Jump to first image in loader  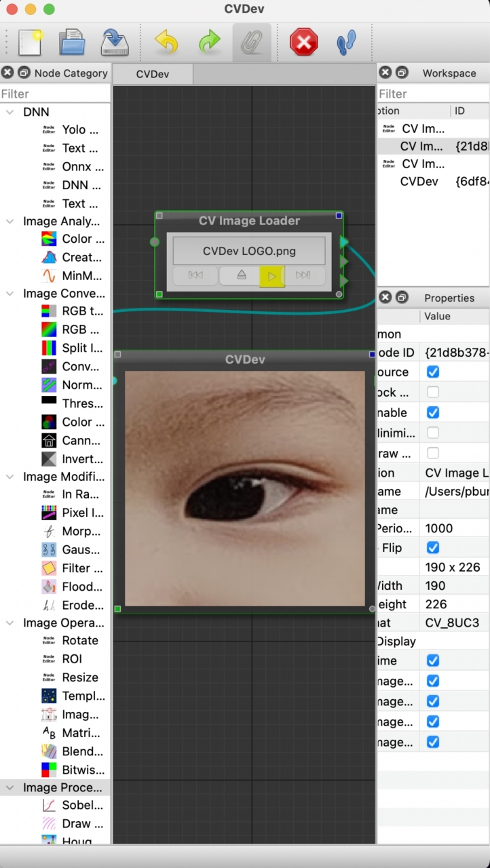195,276
